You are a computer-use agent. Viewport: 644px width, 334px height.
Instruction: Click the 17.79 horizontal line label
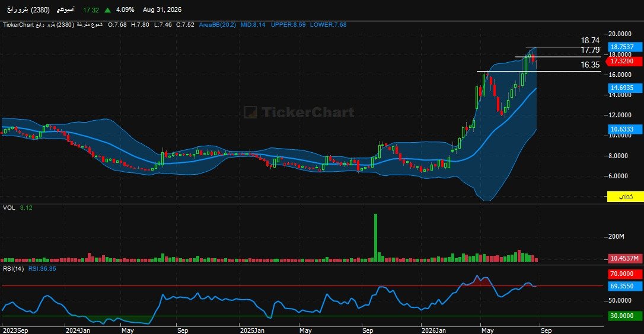coord(590,50)
